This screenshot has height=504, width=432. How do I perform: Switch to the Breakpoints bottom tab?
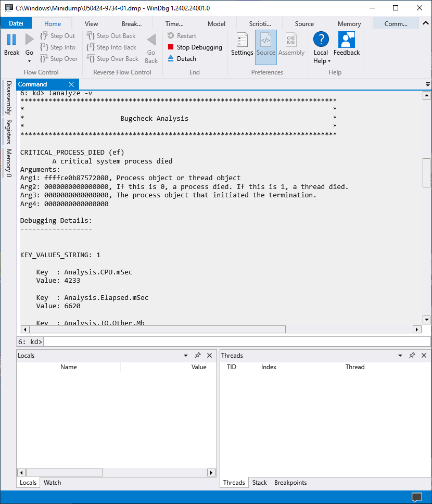click(290, 483)
